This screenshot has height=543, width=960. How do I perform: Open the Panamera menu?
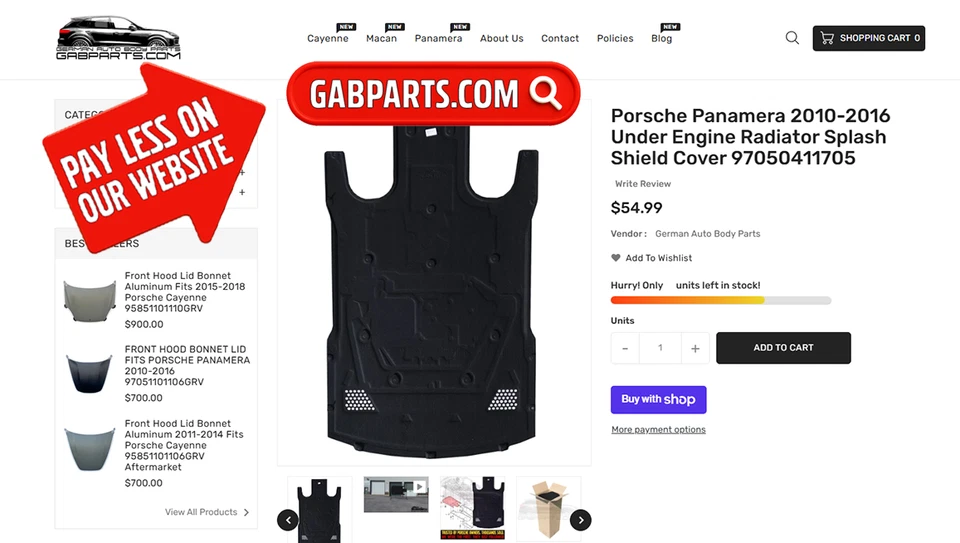(x=438, y=38)
